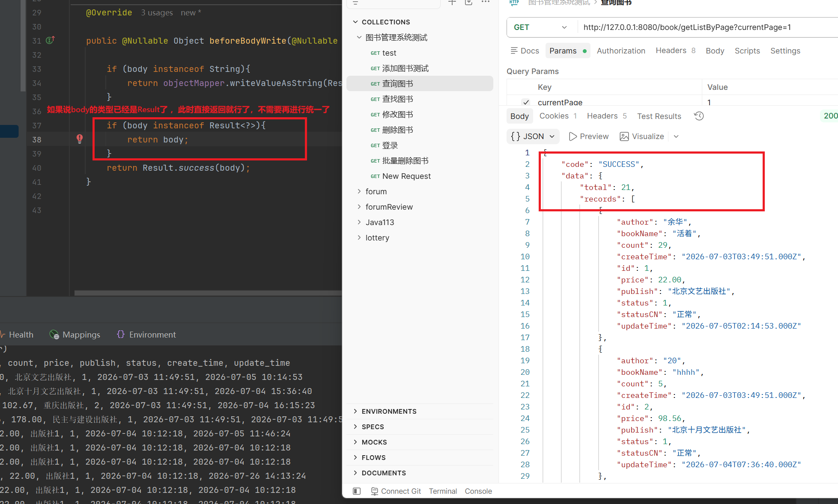Select the 删除图书 request
838x504 pixels.
(420, 130)
